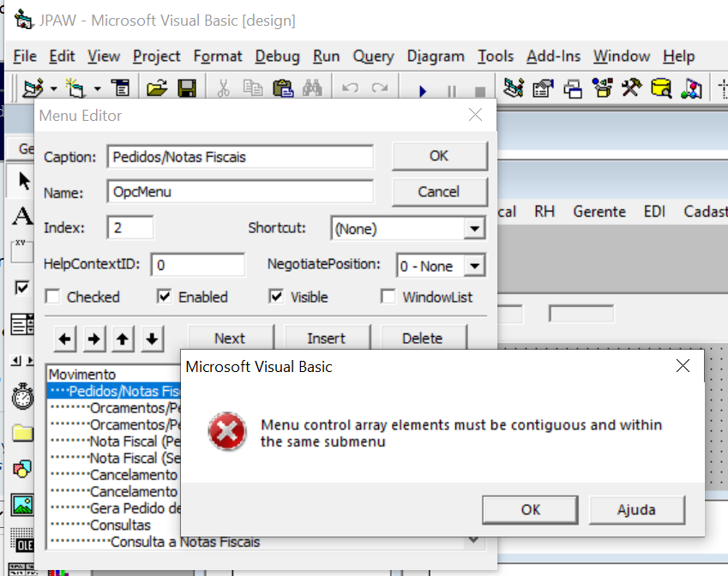Click the Open Project folder icon
Viewport: 728px width, 576px height.
pos(156,88)
